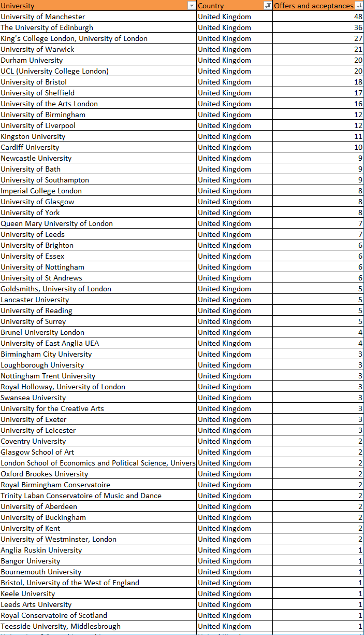Select the University of Sheffield cell
The width and height of the screenshot is (364, 635).
click(x=98, y=93)
